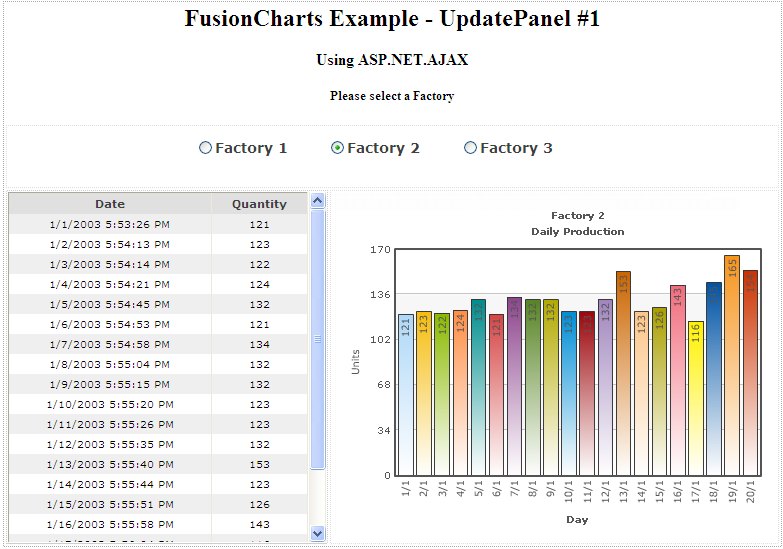Click the Factory 2 Daily Production chart title
The width and height of the screenshot is (783, 549).
tap(577, 223)
